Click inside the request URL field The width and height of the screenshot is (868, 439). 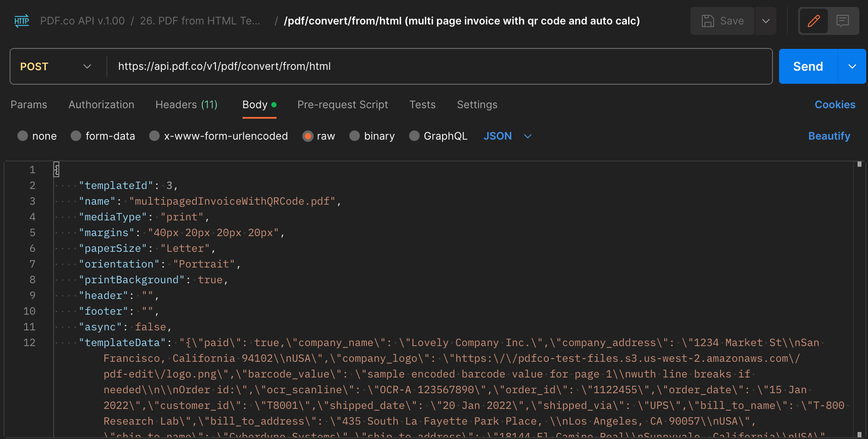pos(305,66)
